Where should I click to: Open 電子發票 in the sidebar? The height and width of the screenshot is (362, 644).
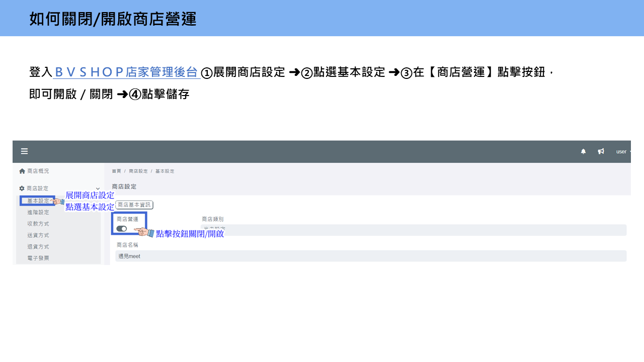point(38,258)
